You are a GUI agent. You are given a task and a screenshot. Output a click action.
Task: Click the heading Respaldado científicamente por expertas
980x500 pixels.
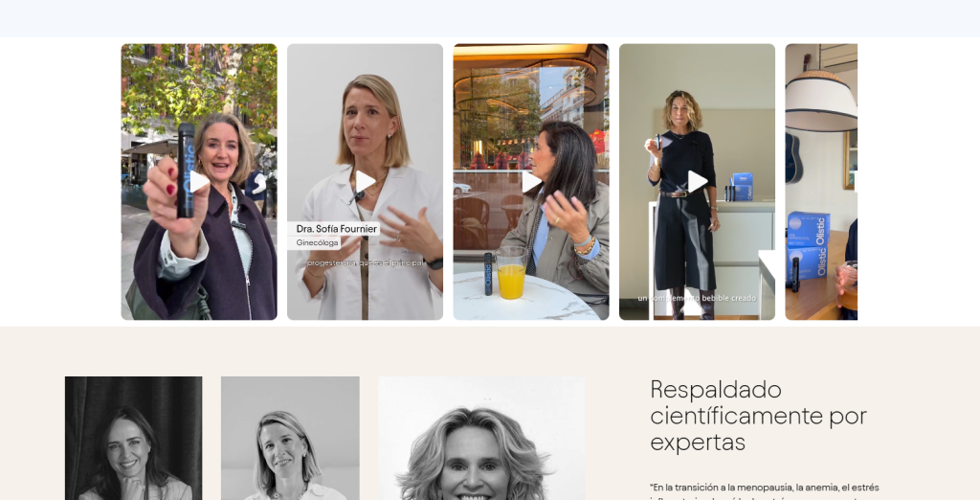pyautogui.click(x=758, y=416)
